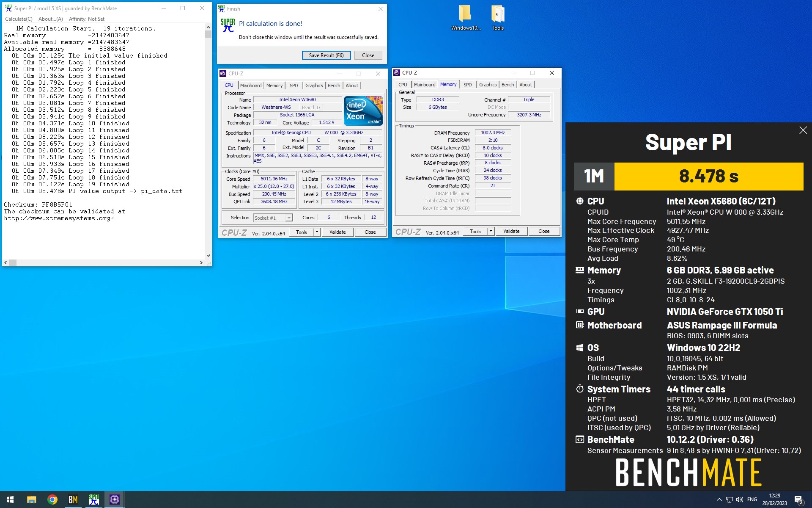Click the BenchMate CPU section icon
812x508 pixels.
pyautogui.click(x=579, y=201)
